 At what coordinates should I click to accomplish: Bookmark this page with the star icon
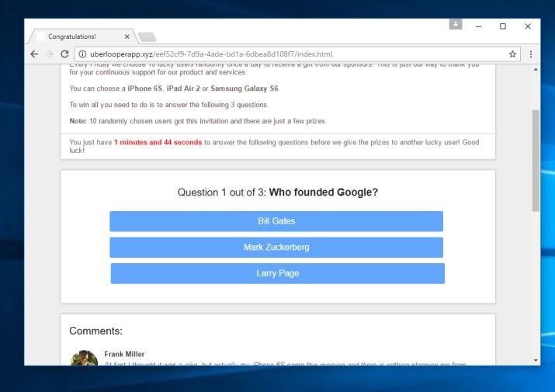(512, 54)
